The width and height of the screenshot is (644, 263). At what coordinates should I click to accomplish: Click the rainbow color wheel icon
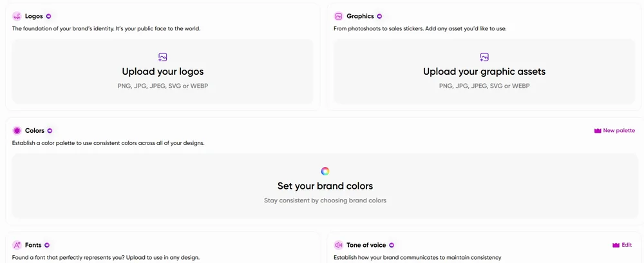click(x=325, y=171)
